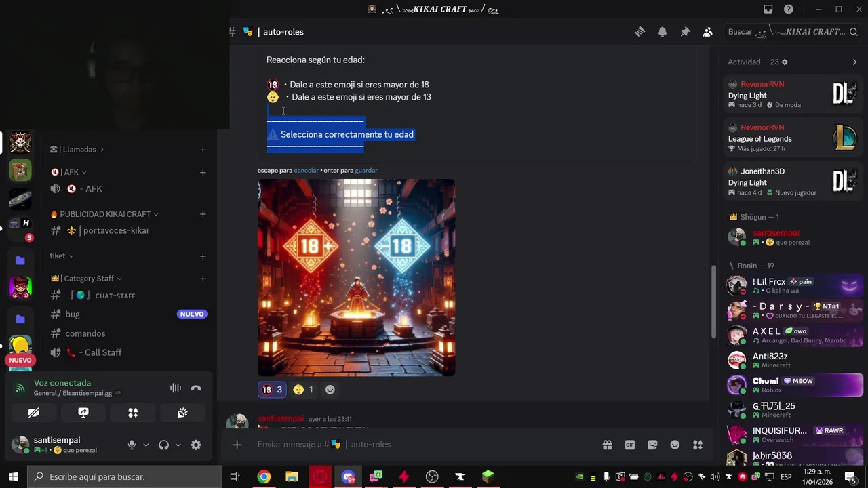Open pinned messages in auto-roles
This screenshot has width=868, height=488.
pos(685,32)
